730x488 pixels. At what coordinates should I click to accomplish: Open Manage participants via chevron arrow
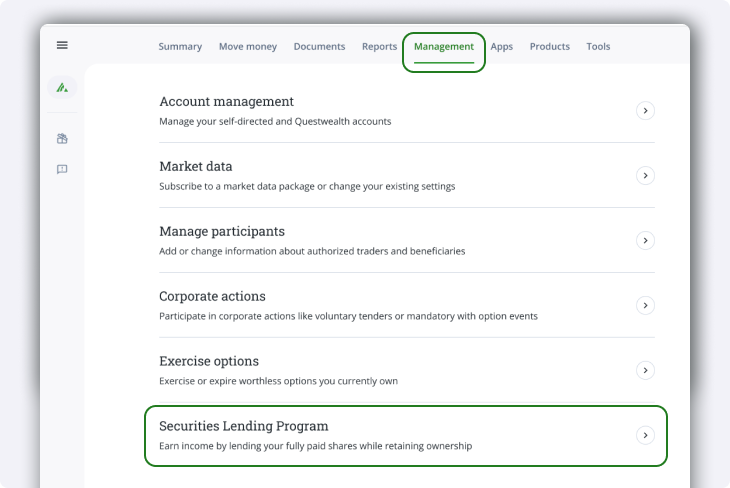(645, 240)
